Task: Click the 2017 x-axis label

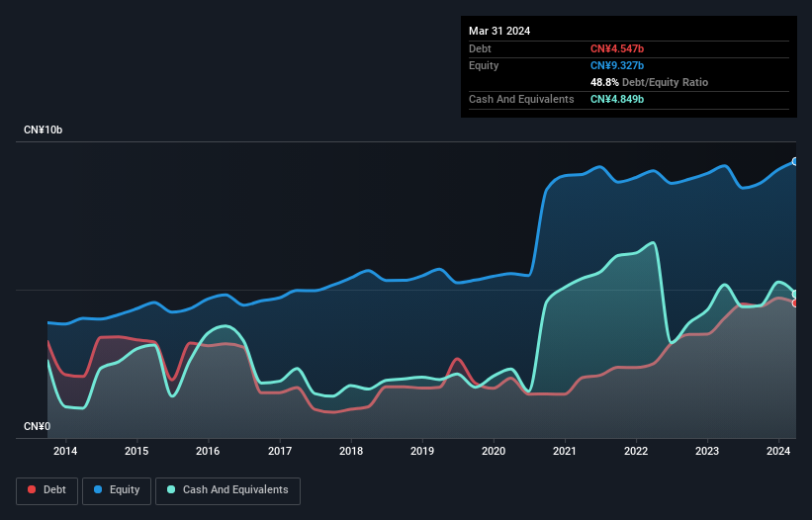Action: [280, 451]
